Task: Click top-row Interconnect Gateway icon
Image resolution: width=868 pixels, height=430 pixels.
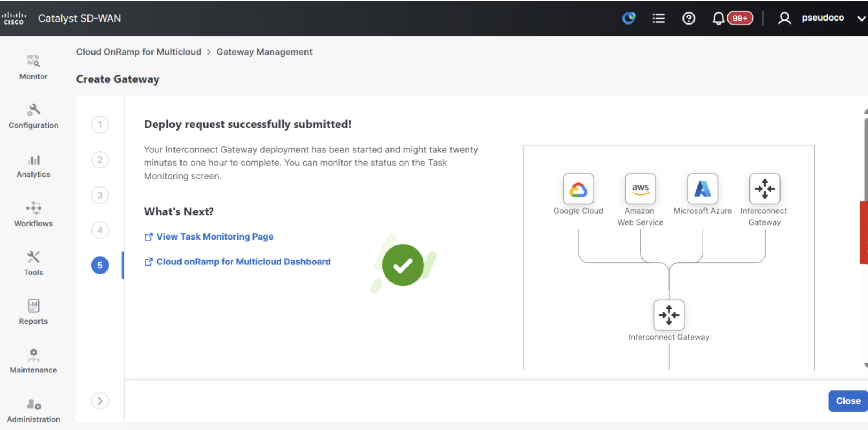Action: pyautogui.click(x=764, y=189)
